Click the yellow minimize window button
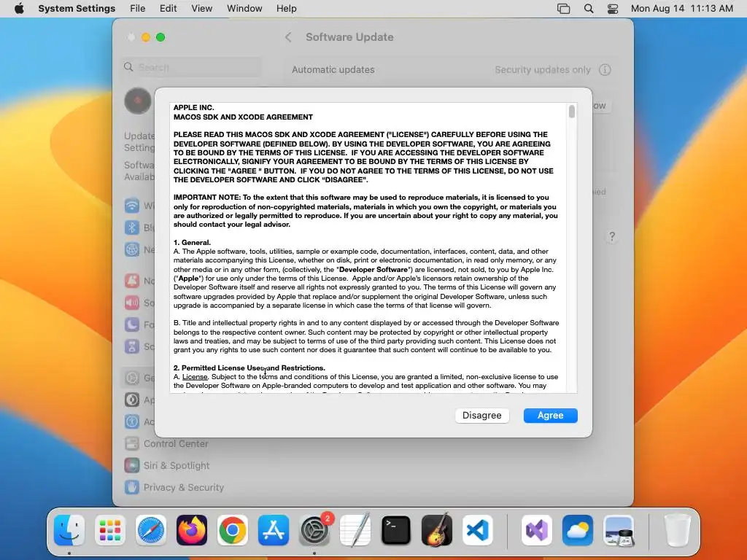The image size is (747, 560). [x=146, y=37]
